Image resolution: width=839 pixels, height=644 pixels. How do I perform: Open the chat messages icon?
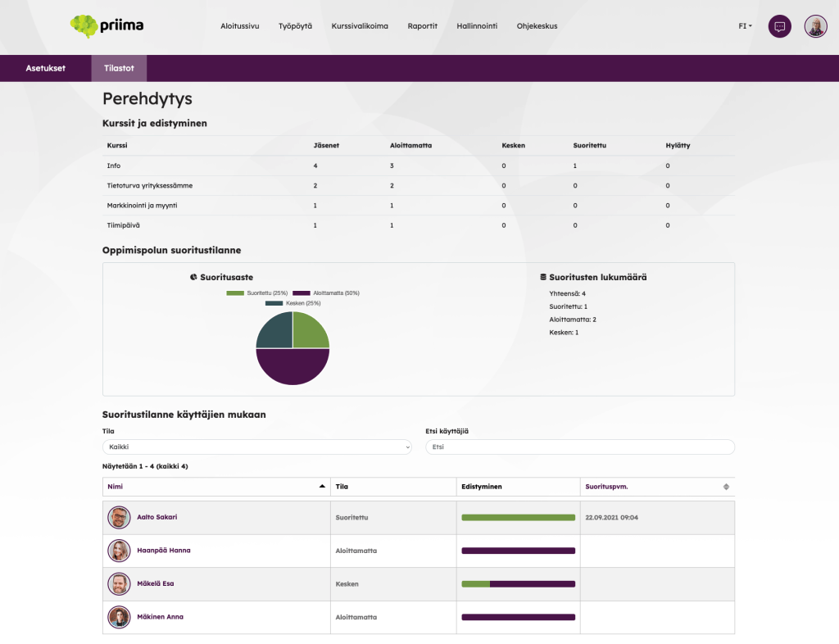[x=779, y=26]
